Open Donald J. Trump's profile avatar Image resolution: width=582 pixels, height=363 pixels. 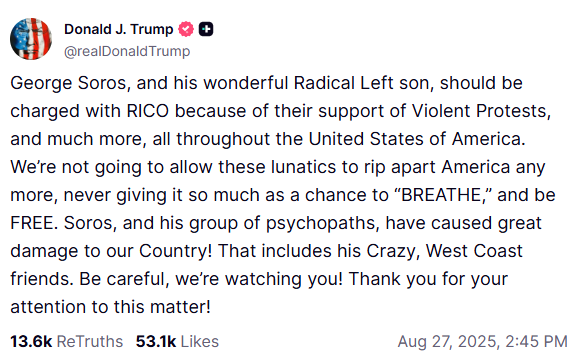(x=31, y=39)
